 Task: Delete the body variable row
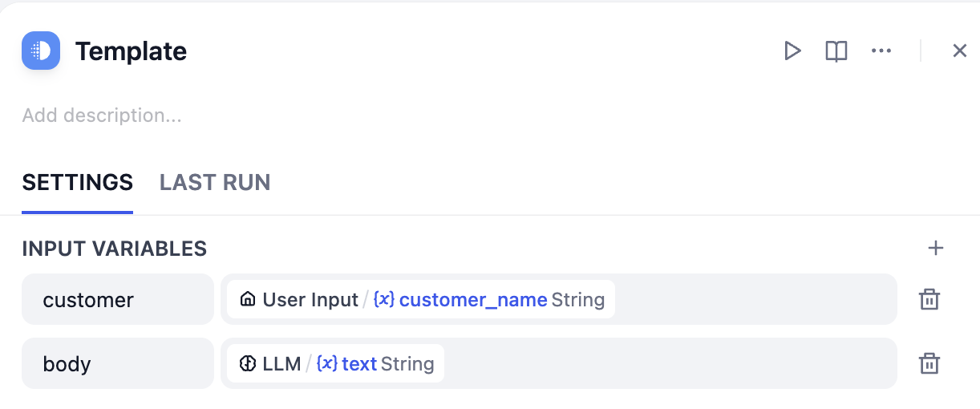(929, 364)
